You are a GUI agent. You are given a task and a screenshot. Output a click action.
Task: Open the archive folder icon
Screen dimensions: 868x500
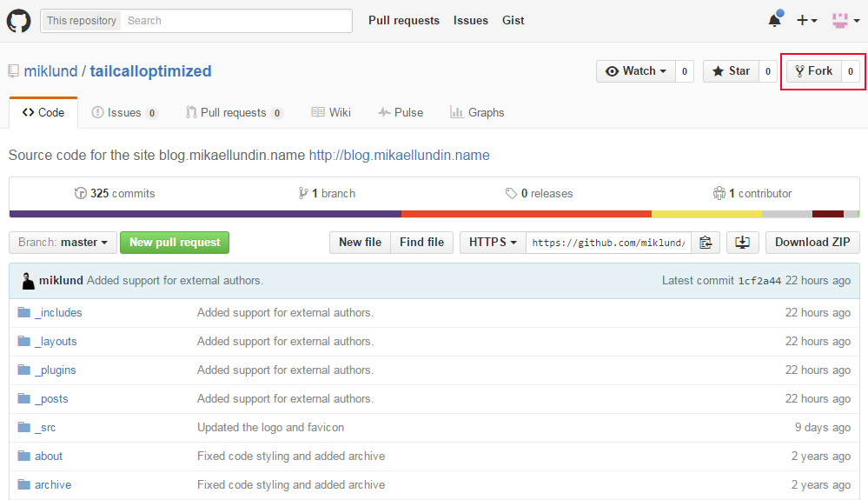coord(23,485)
